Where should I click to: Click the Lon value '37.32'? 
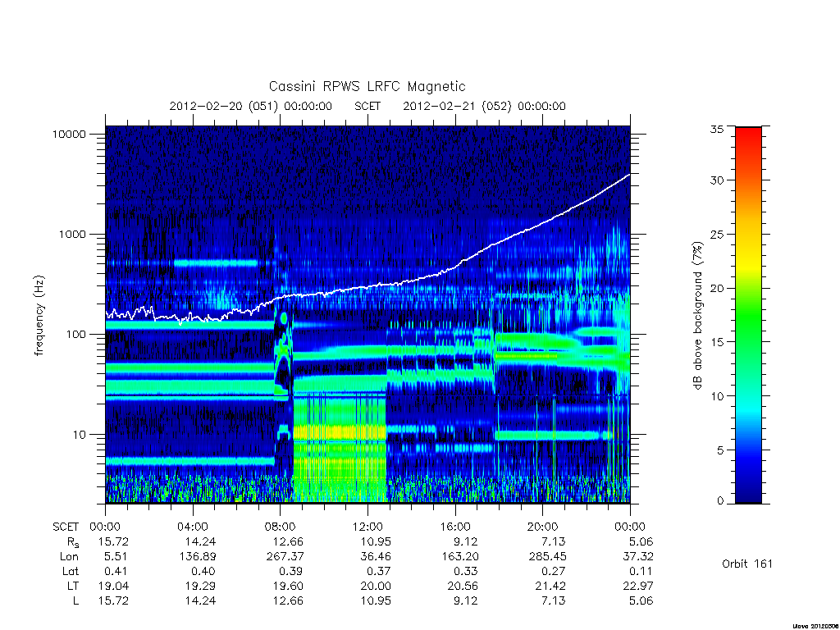coord(638,557)
